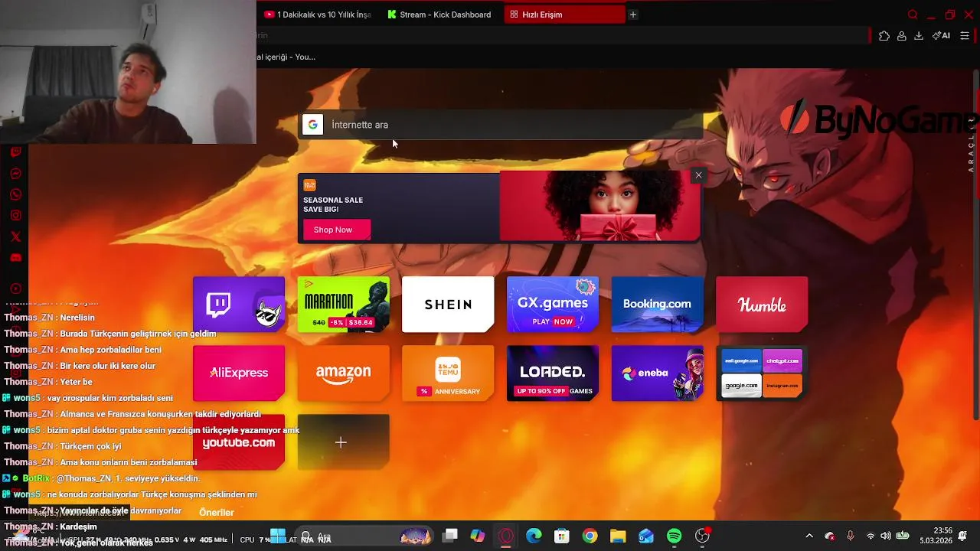Image resolution: width=980 pixels, height=551 pixels.
Task: Open the Copilot icon on the taskbar
Action: (x=478, y=536)
